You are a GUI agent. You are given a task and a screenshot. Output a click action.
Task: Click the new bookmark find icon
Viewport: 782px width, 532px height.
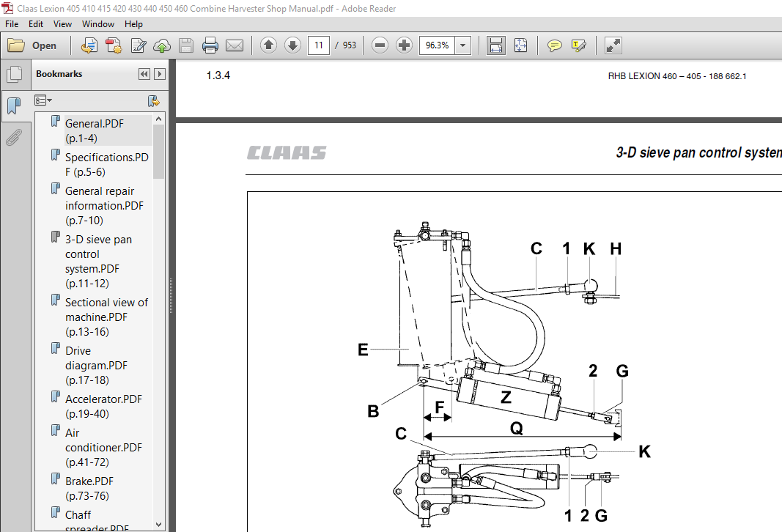(x=154, y=101)
